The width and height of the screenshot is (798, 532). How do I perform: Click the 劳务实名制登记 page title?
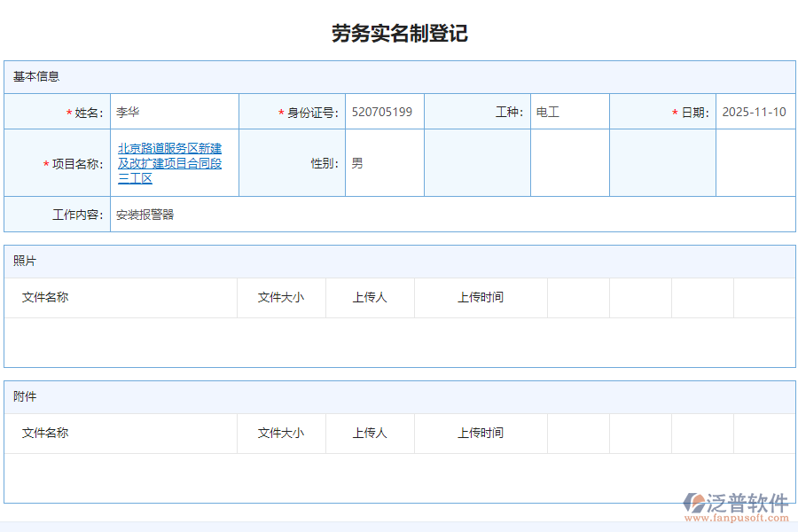tap(398, 34)
